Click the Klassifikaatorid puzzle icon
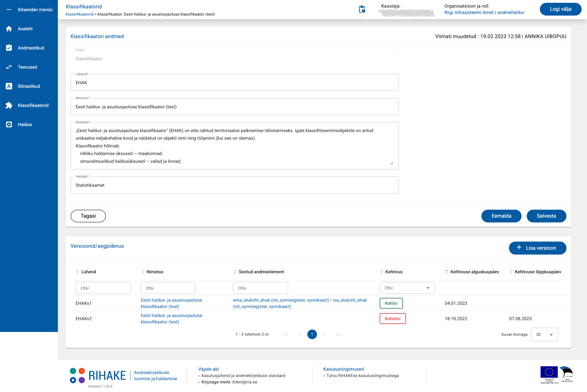Screen dimensions: 587x392 tap(9, 105)
